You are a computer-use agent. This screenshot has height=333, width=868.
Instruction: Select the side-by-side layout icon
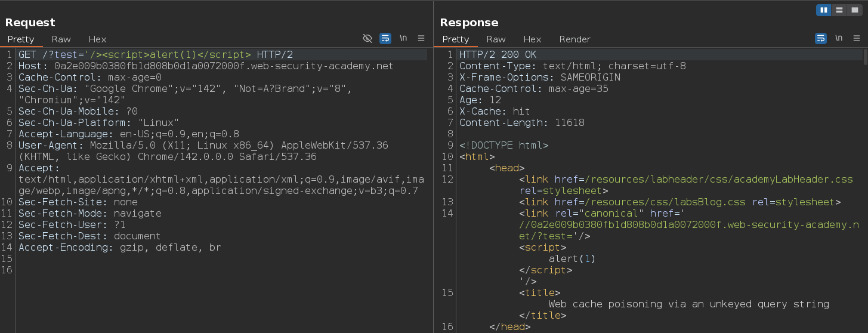824,10
